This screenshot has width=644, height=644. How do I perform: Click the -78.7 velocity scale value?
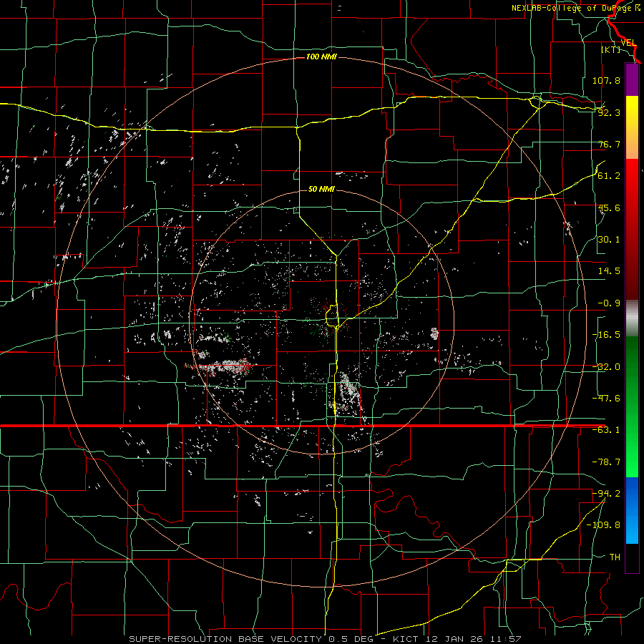pos(606,462)
